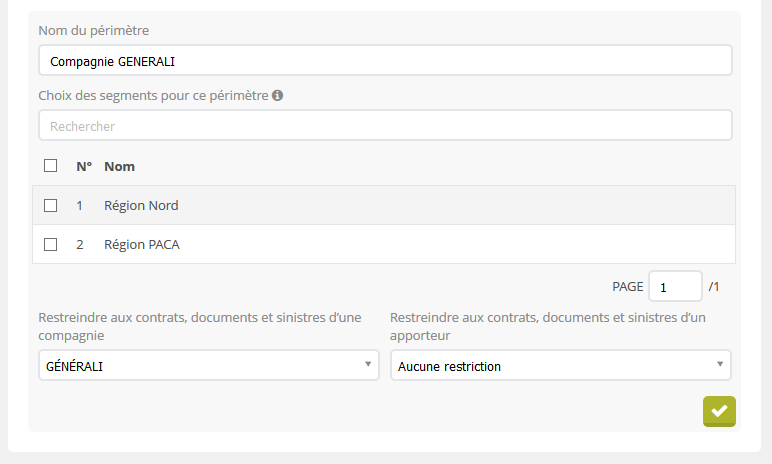Viewport: 772px width, 464px height.
Task: Click the page number input box
Action: 675,287
